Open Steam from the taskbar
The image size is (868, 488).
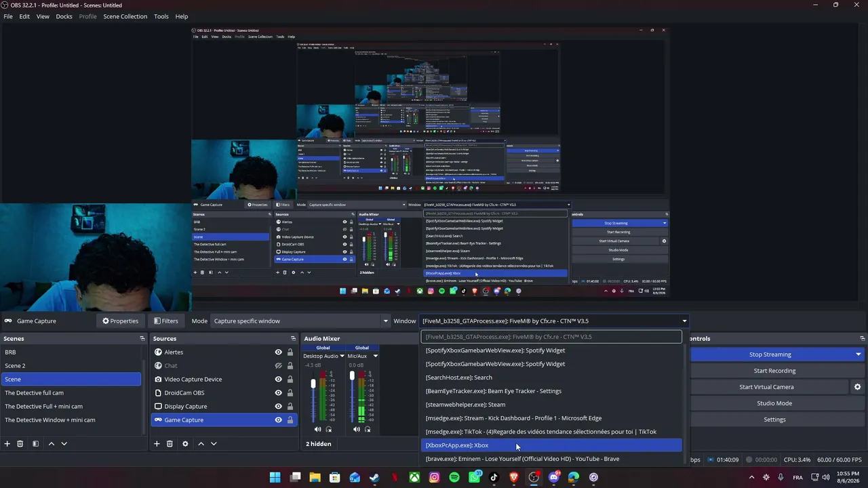(x=374, y=477)
